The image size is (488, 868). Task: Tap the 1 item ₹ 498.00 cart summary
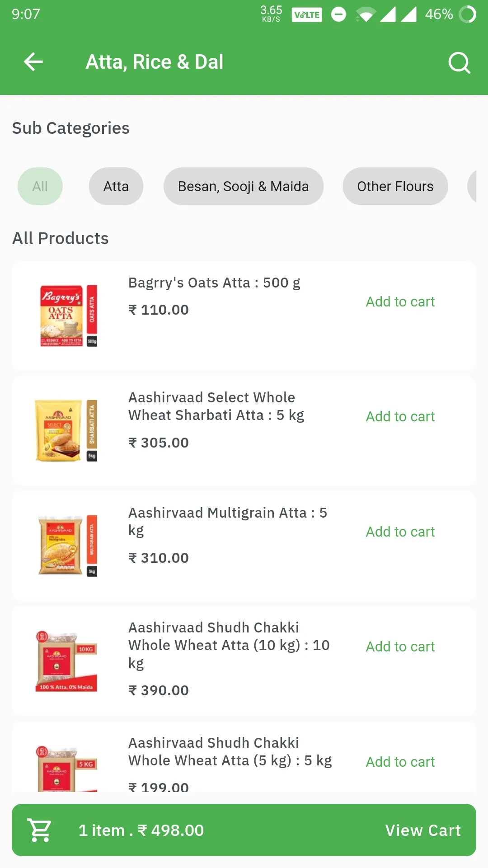point(141,830)
